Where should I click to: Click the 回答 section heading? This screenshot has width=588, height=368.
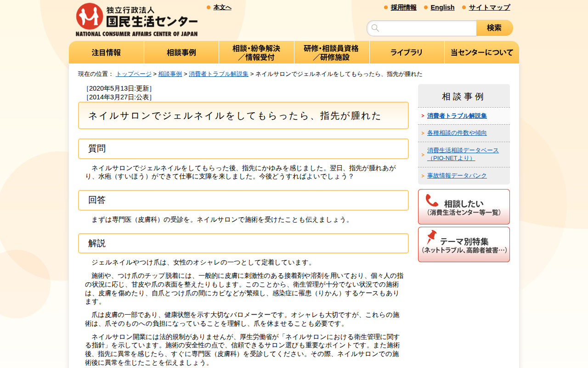[x=243, y=200]
